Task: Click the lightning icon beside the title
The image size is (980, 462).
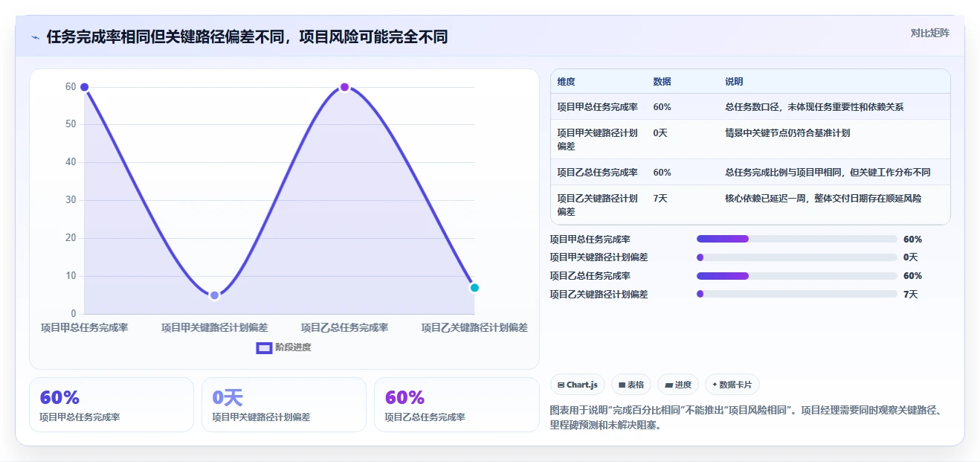Action: tap(35, 37)
